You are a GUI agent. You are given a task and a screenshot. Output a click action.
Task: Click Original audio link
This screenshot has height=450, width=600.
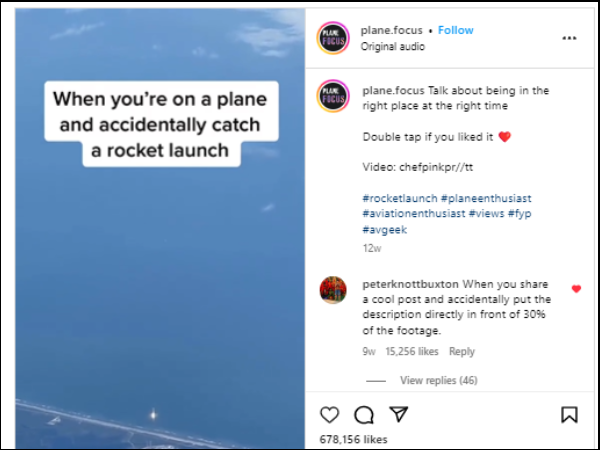pos(393,46)
